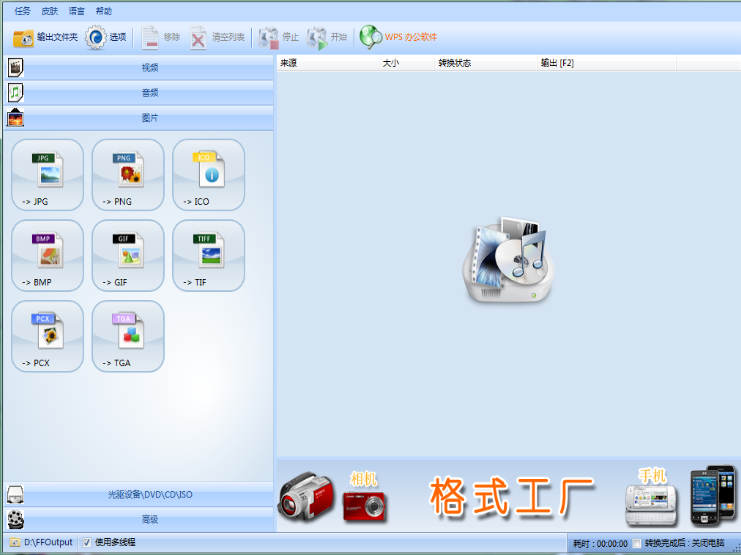Click the black smartphones icon
The image size is (741, 555).
(x=713, y=495)
